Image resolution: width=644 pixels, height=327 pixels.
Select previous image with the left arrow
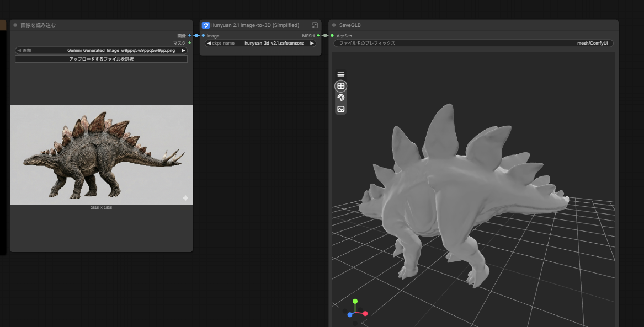click(19, 50)
